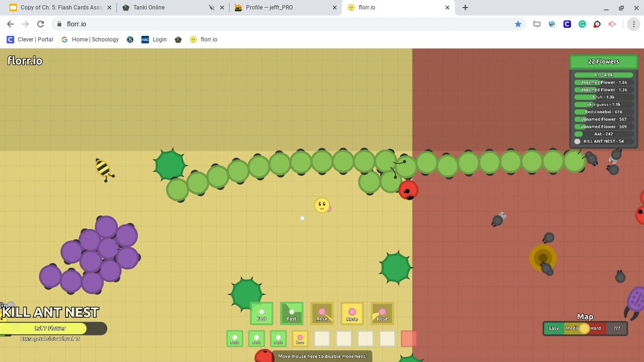
Task: Bookmark the page with the star icon
Action: (x=518, y=24)
